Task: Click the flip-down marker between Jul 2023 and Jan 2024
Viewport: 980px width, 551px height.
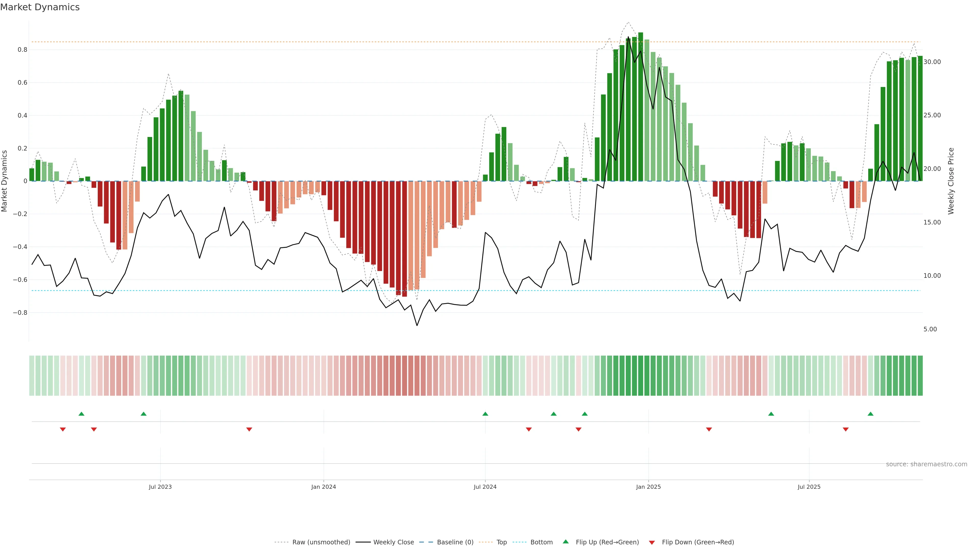Action: tap(249, 429)
